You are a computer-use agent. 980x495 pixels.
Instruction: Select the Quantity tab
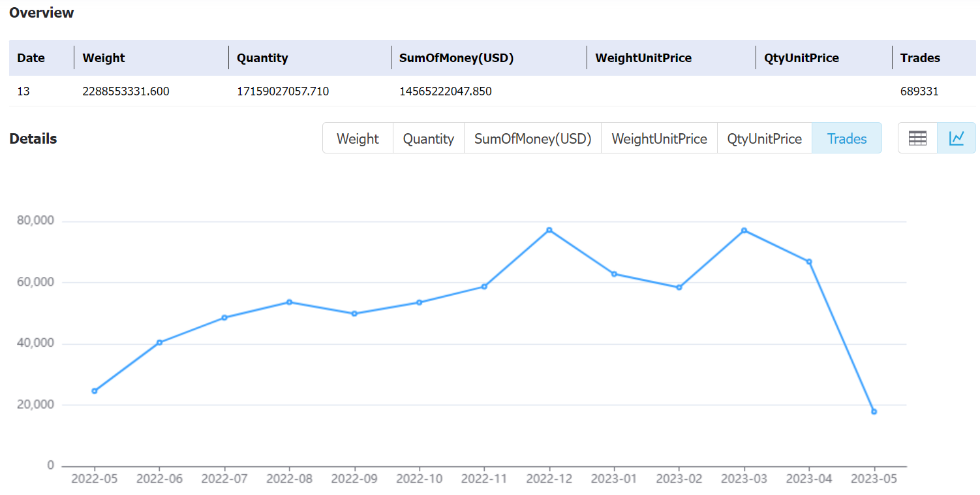(x=429, y=138)
